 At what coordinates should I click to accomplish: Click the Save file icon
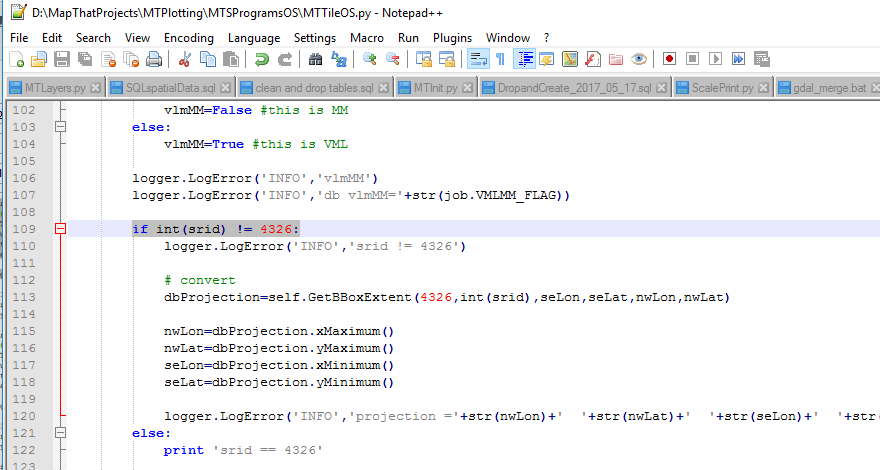(x=62, y=59)
